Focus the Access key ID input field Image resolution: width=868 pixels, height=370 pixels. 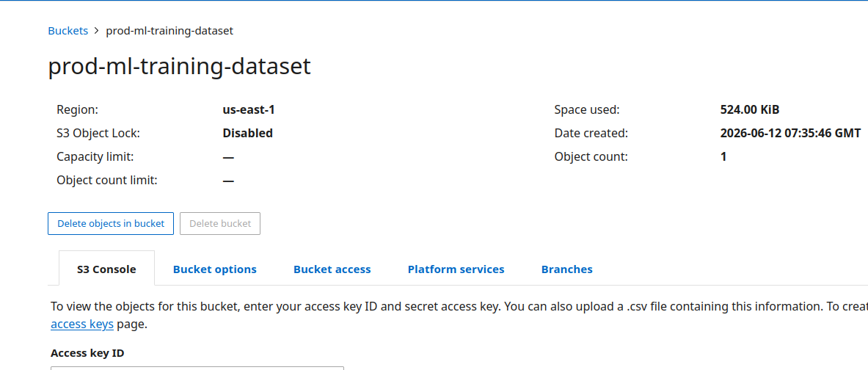pyautogui.click(x=197, y=368)
